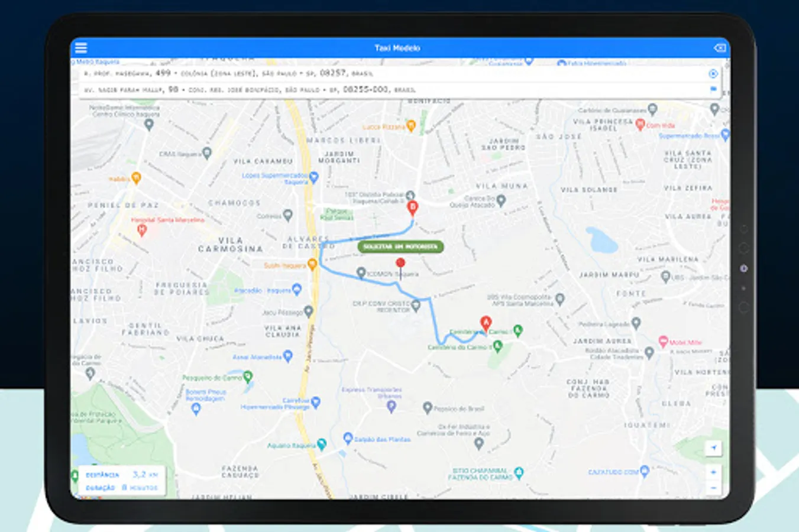
Task: Click the VILA MUNA neighborhood label
Action: click(x=503, y=186)
